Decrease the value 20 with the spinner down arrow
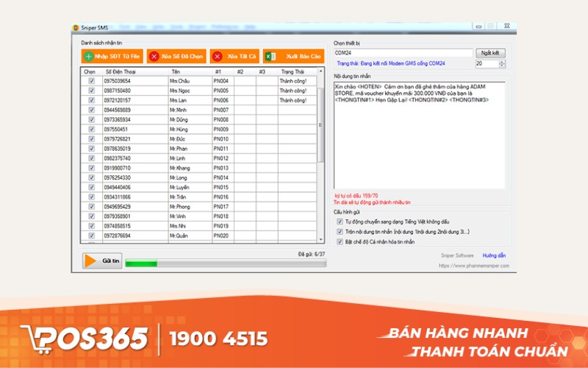Viewport: 588px width, 368px height. [x=502, y=66]
